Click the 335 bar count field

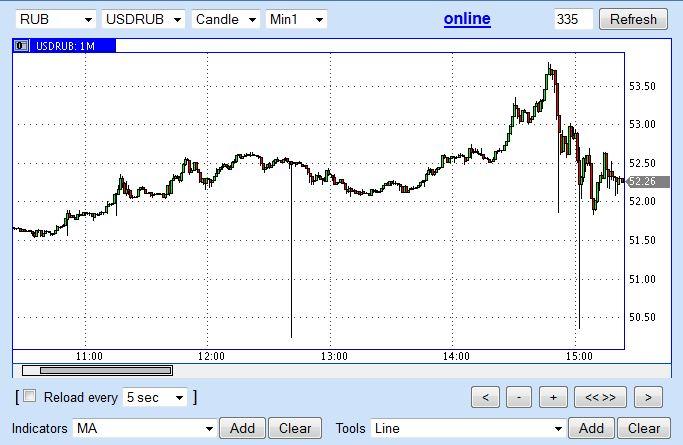573,19
